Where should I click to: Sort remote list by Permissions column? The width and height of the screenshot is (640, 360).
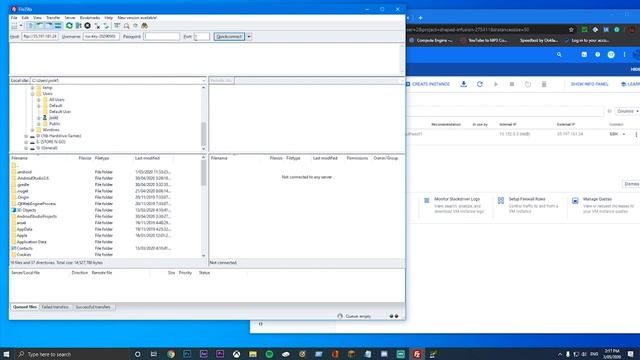click(x=357, y=158)
